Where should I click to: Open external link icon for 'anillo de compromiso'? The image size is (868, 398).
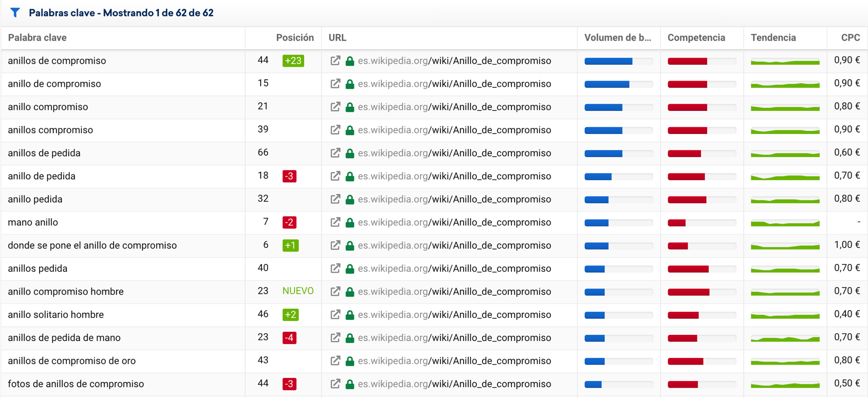tap(335, 84)
